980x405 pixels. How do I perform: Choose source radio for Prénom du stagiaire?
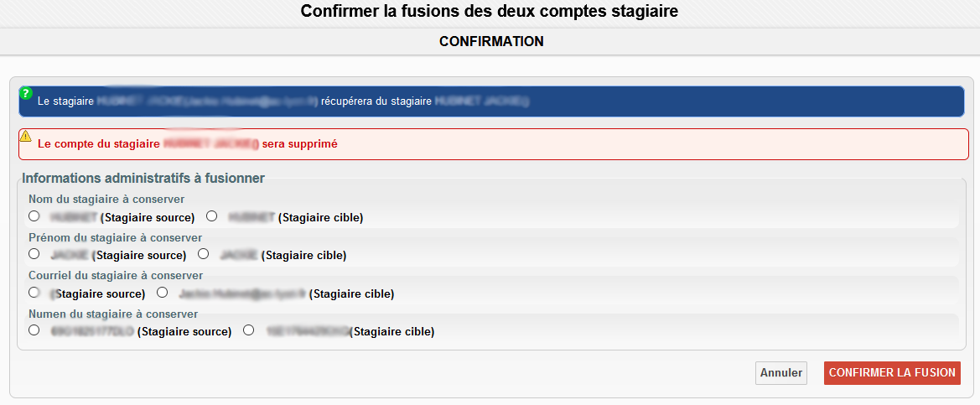[x=34, y=253]
